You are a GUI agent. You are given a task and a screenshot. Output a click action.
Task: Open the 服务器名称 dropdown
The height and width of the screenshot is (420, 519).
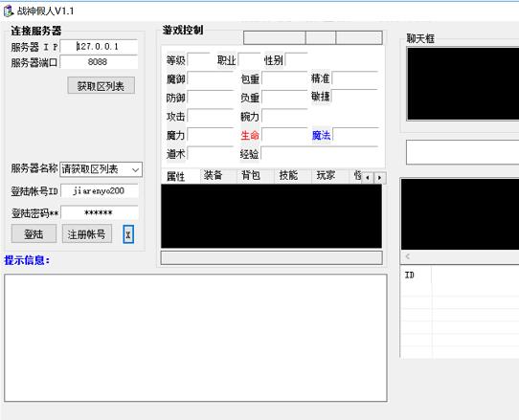(101, 169)
